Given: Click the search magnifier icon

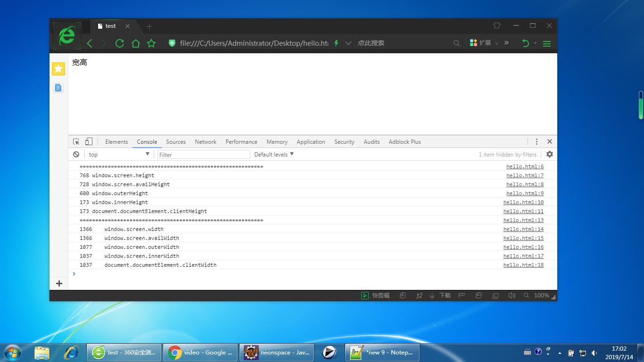Looking at the screenshot, I should pyautogui.click(x=456, y=43).
